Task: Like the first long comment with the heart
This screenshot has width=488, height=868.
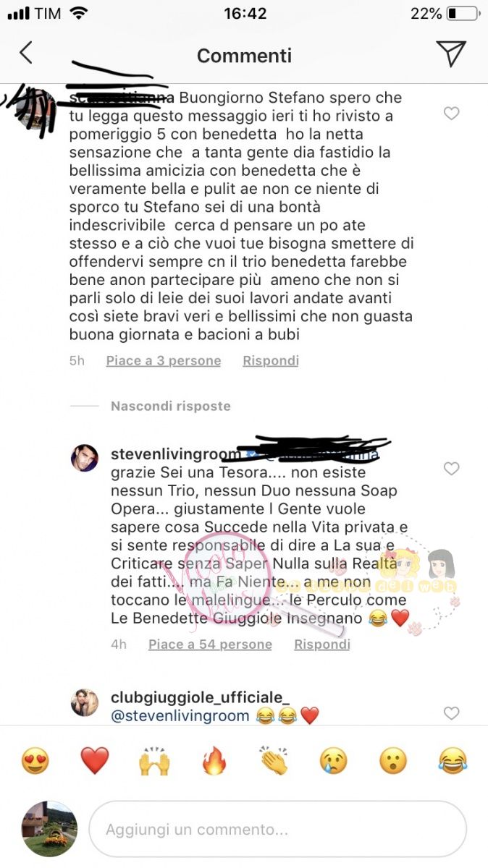Action: (x=451, y=114)
